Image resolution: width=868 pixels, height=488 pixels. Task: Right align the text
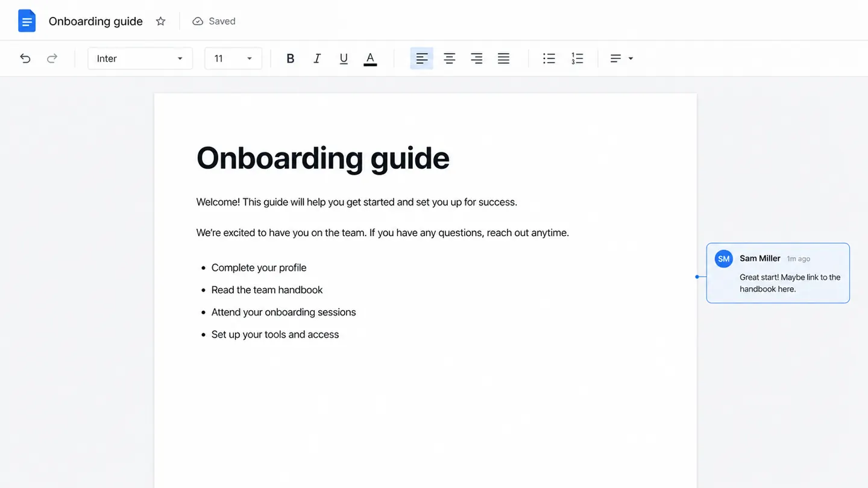tap(476, 58)
